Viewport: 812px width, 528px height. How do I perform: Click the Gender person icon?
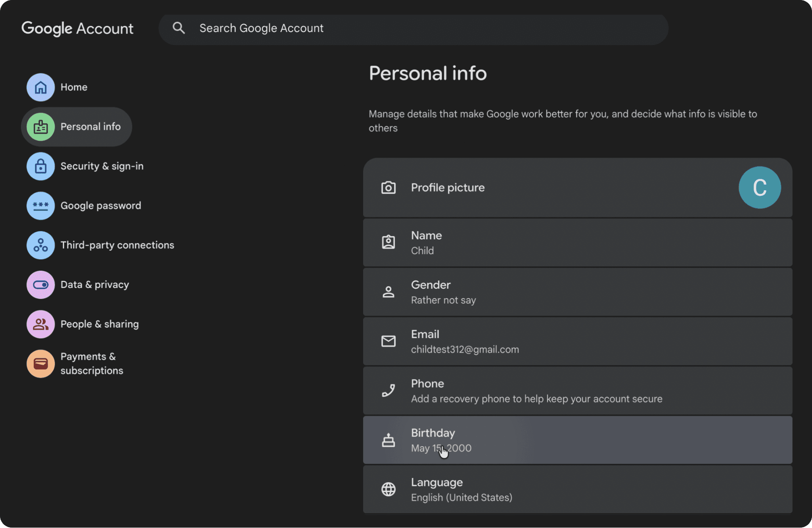(x=389, y=292)
